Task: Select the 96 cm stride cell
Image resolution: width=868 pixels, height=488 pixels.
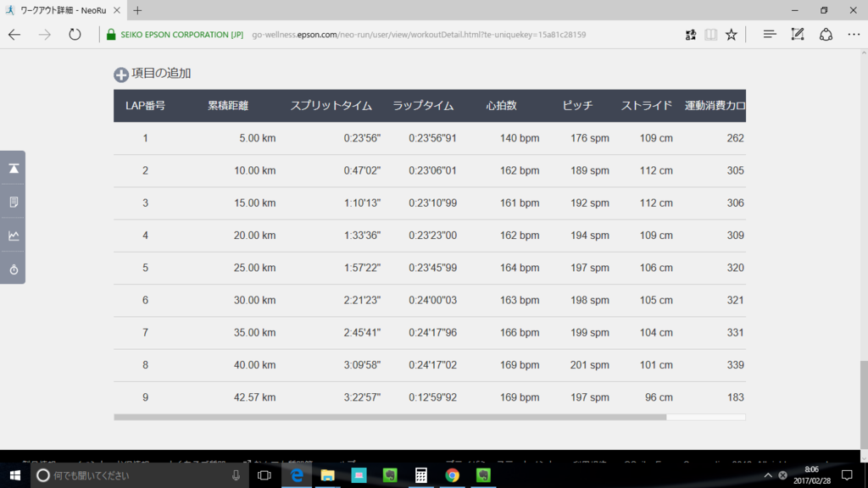Action: [659, 397]
